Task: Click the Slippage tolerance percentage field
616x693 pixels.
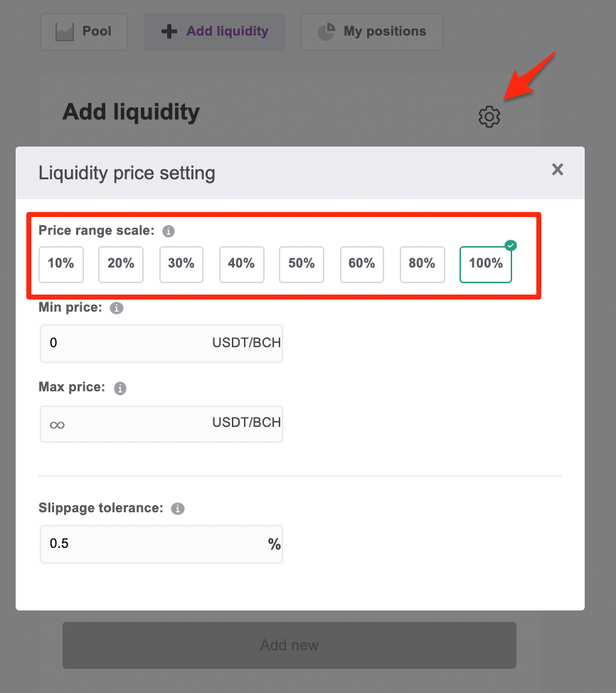Action: click(x=161, y=544)
